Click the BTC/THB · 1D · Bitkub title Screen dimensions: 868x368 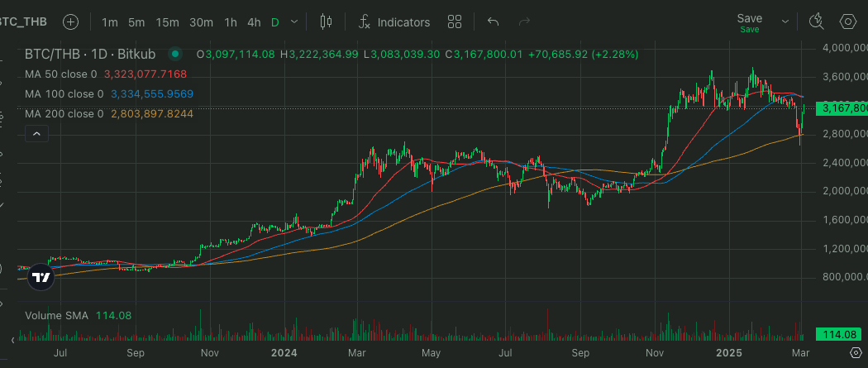pyautogui.click(x=90, y=55)
